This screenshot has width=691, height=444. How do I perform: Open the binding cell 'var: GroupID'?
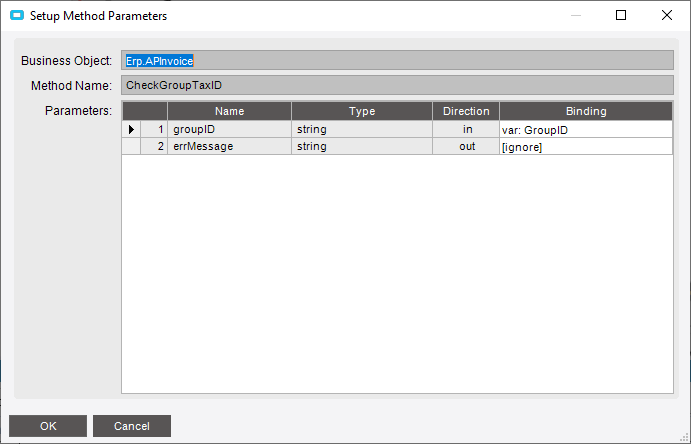click(x=586, y=130)
